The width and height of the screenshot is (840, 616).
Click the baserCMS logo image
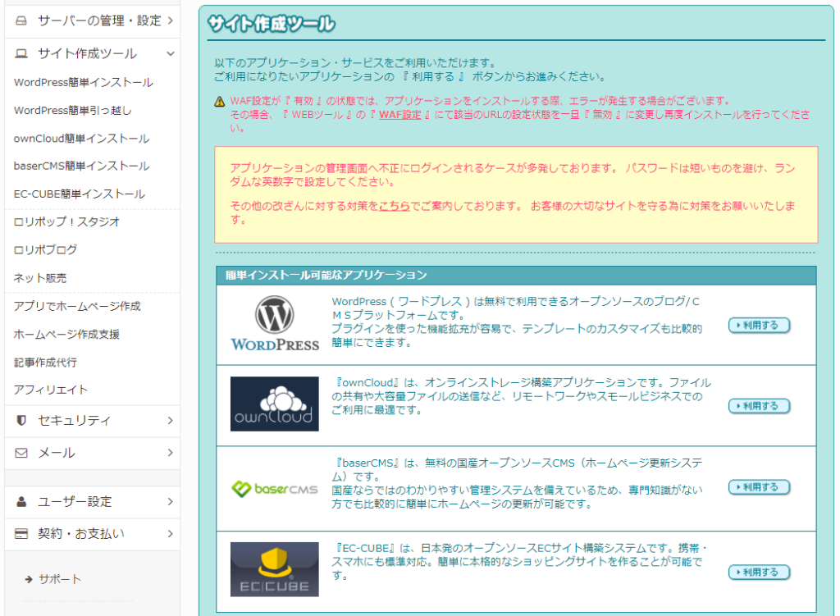click(x=274, y=489)
